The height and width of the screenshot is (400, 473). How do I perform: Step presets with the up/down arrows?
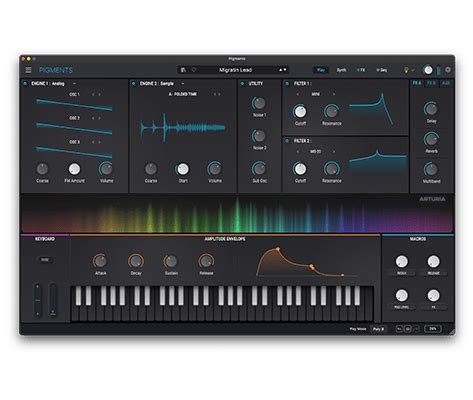point(283,70)
